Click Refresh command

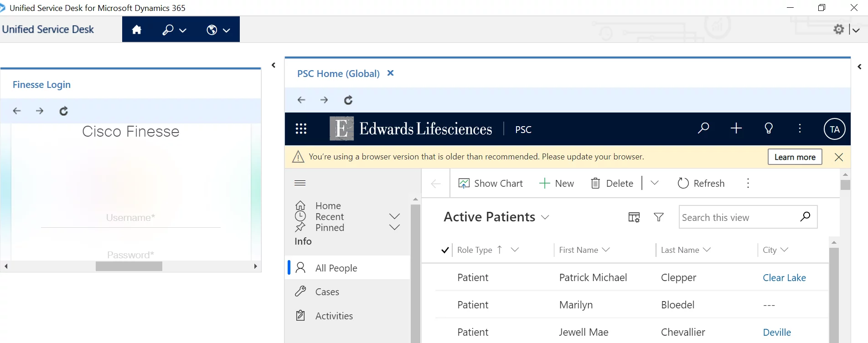(701, 184)
